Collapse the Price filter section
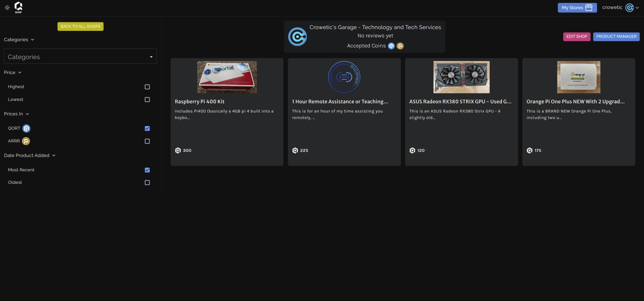This screenshot has height=301, width=644. pyautogui.click(x=13, y=72)
